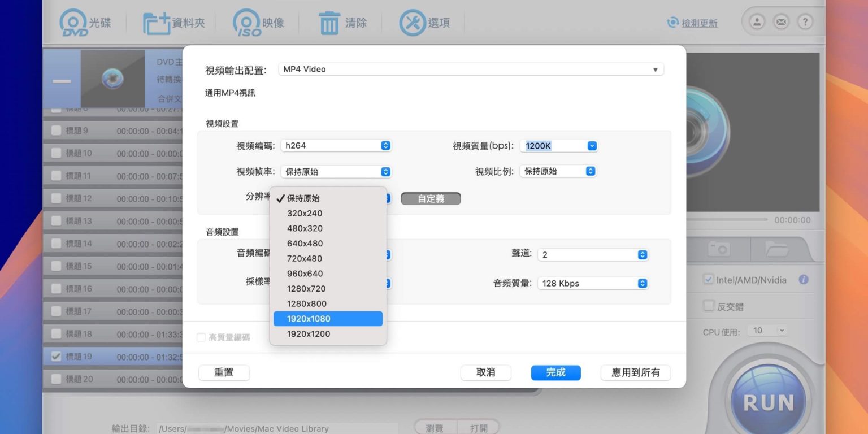This screenshot has width=868, height=434.
Task: Check the 標題 17 checkbox
Action: point(56,311)
